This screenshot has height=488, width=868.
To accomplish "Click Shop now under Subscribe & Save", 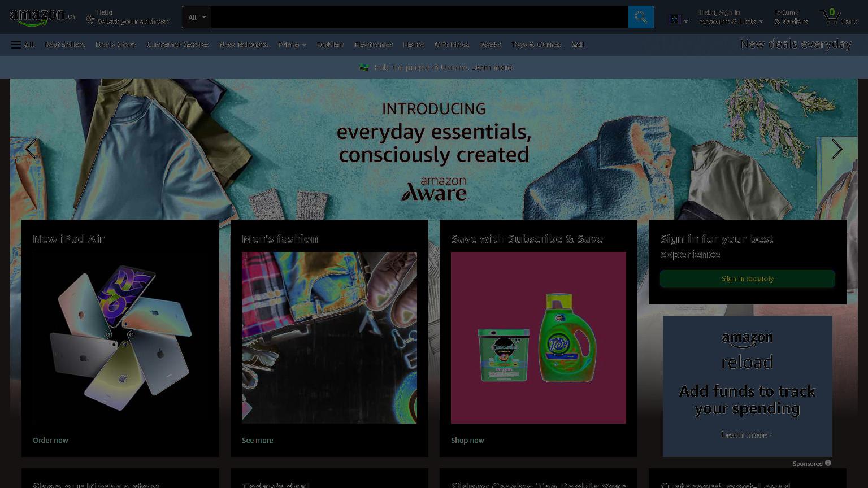I will click(467, 440).
